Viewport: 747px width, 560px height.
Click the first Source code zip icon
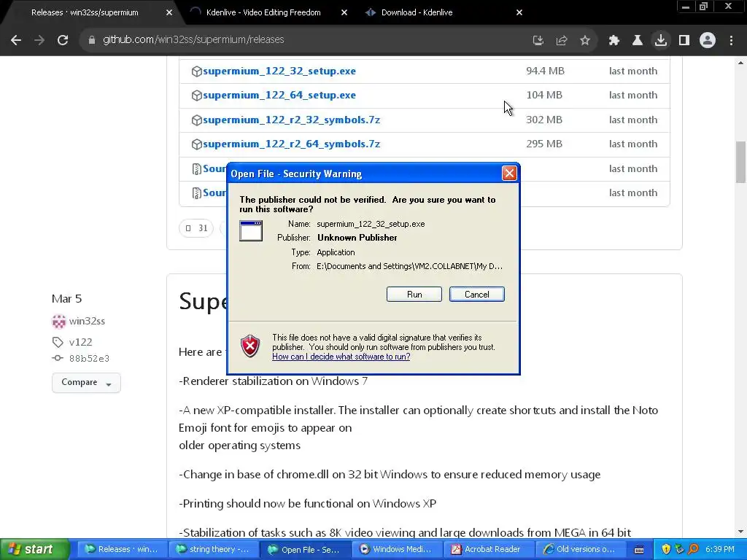tap(196, 169)
